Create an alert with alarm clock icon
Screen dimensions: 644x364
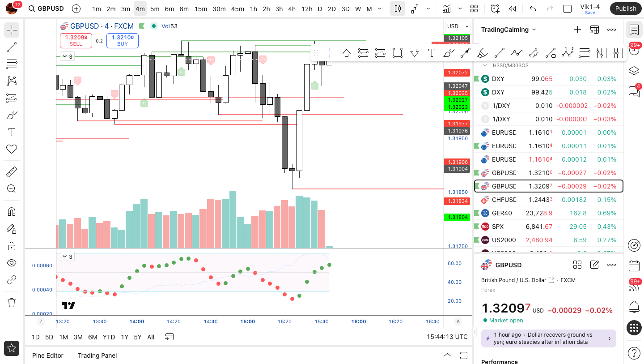coord(495,9)
